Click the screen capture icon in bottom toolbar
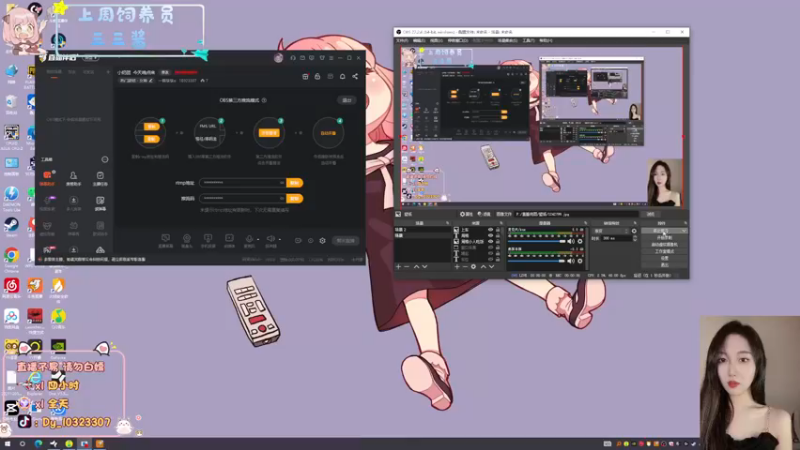Viewport: 800px width, 450px height. pyautogui.click(x=165, y=238)
